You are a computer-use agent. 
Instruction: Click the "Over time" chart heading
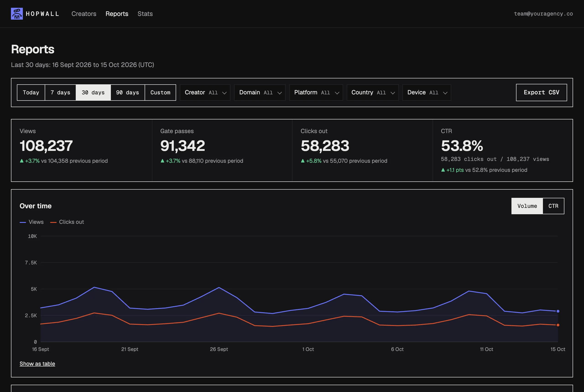point(36,206)
